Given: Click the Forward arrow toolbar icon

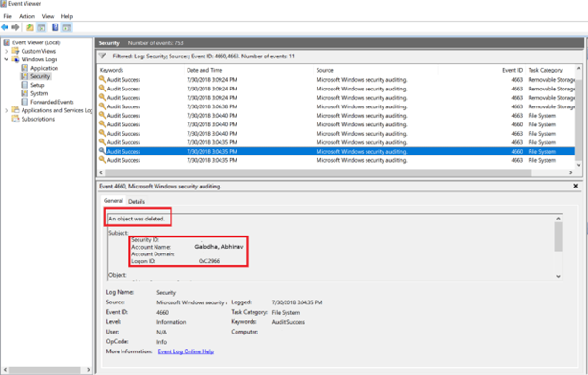Looking at the screenshot, I should click(15, 27).
